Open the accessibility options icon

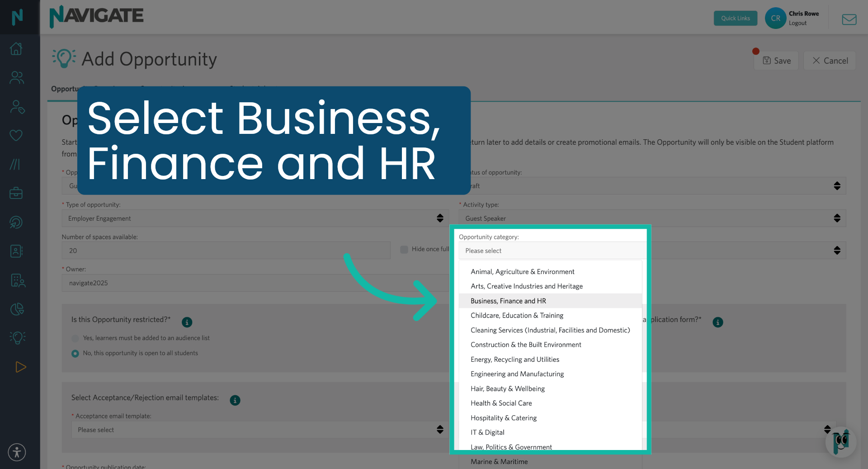tap(17, 452)
